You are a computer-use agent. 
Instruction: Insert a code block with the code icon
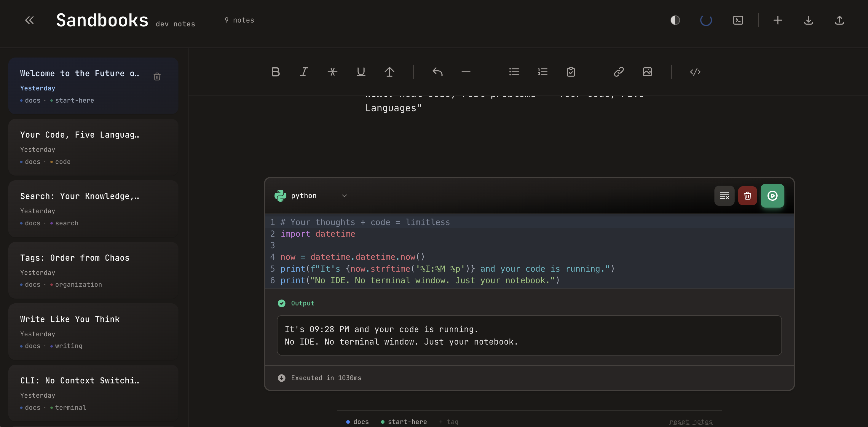point(695,72)
